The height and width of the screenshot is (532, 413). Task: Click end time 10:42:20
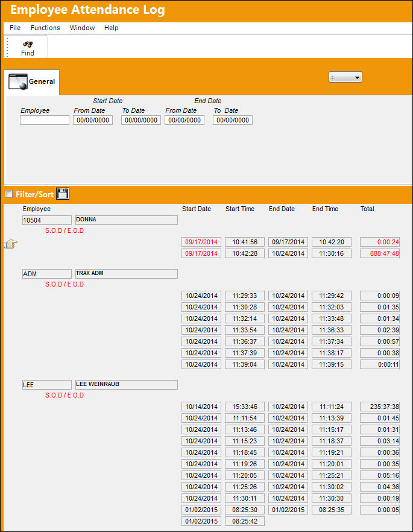coord(332,242)
